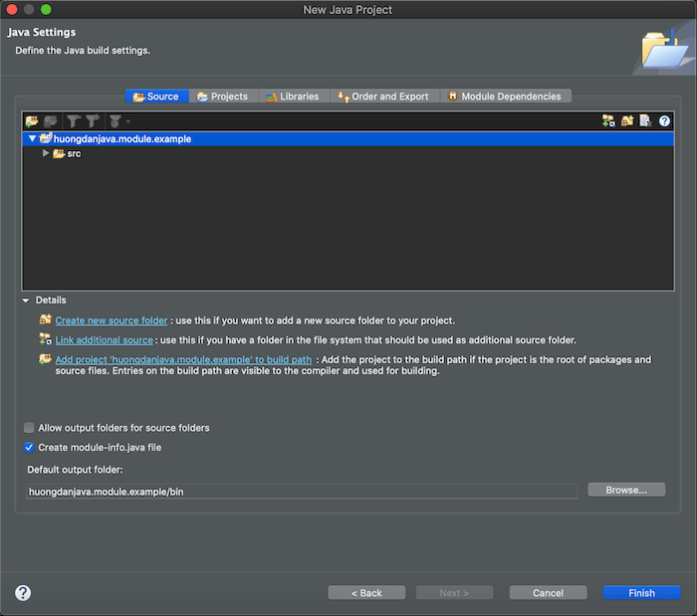Click the configure output toolbar icon
Image resolution: width=697 pixels, height=616 pixels.
[x=645, y=120]
